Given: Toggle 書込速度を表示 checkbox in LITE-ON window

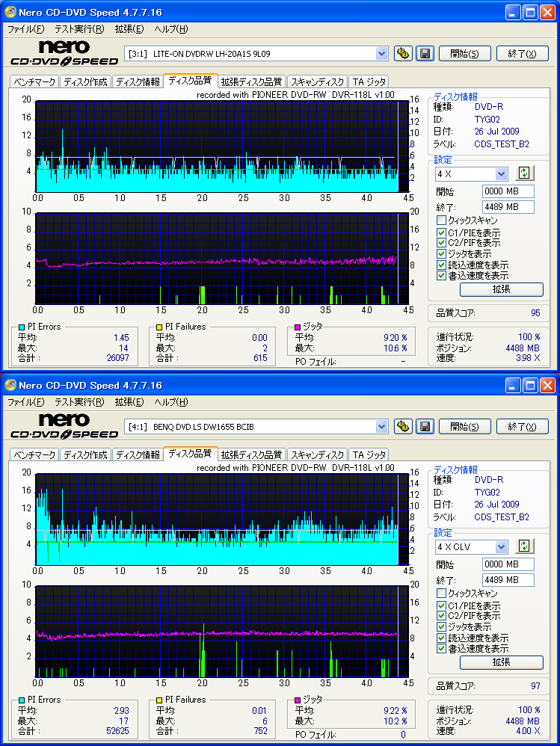Looking at the screenshot, I should point(441,276).
